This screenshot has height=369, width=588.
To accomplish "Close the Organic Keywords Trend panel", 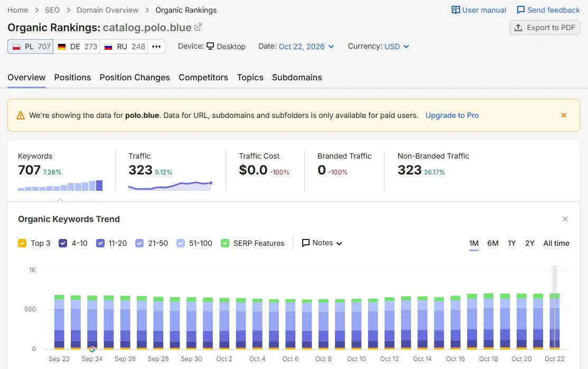I will coord(565,219).
